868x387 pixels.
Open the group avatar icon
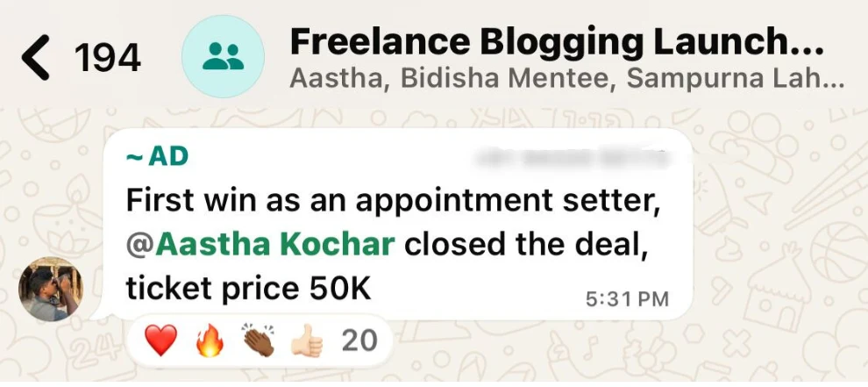pos(223,56)
